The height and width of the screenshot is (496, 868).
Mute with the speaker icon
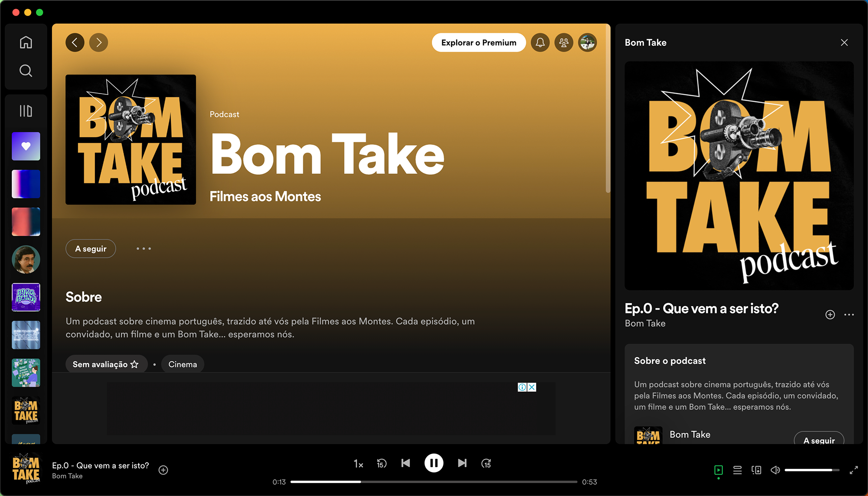(775, 470)
